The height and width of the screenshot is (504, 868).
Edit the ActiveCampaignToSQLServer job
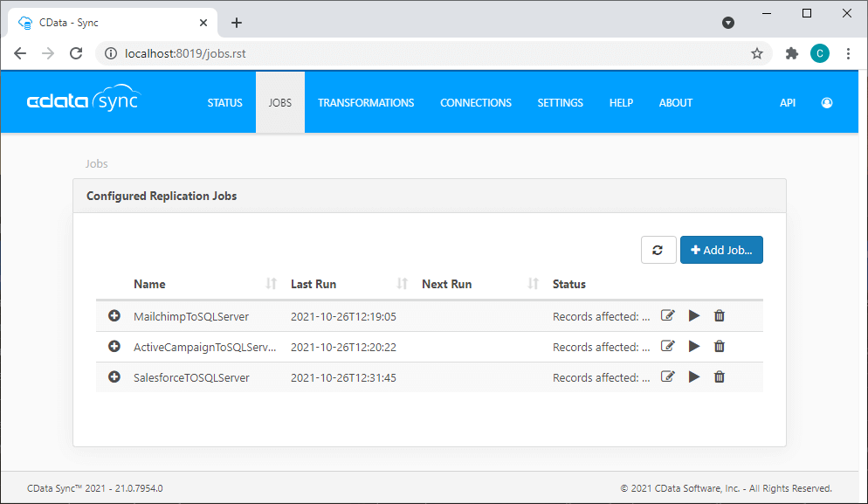[668, 347]
